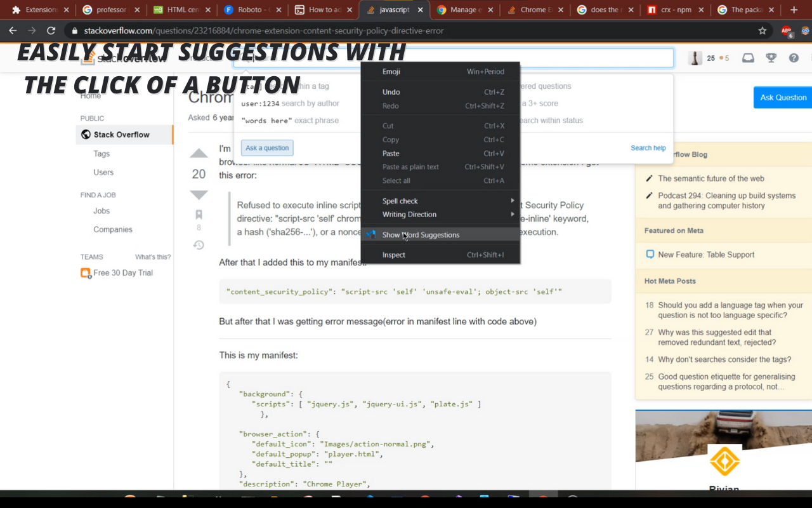
Task: Bookmark the page with the star icon
Action: [763, 30]
